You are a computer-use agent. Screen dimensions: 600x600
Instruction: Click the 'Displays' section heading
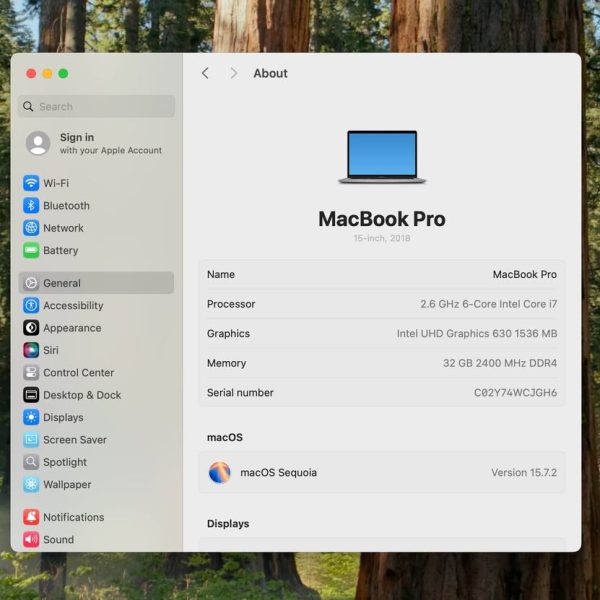click(x=228, y=523)
